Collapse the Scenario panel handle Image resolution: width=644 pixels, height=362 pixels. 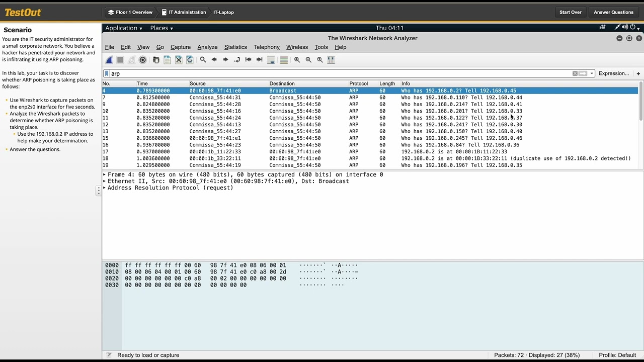point(99,191)
